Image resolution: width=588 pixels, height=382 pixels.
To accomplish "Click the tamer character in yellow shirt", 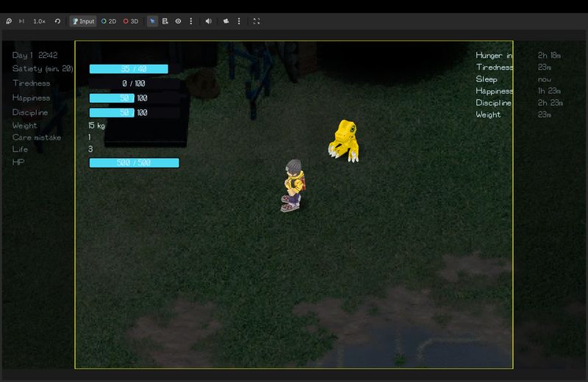I will [x=293, y=185].
